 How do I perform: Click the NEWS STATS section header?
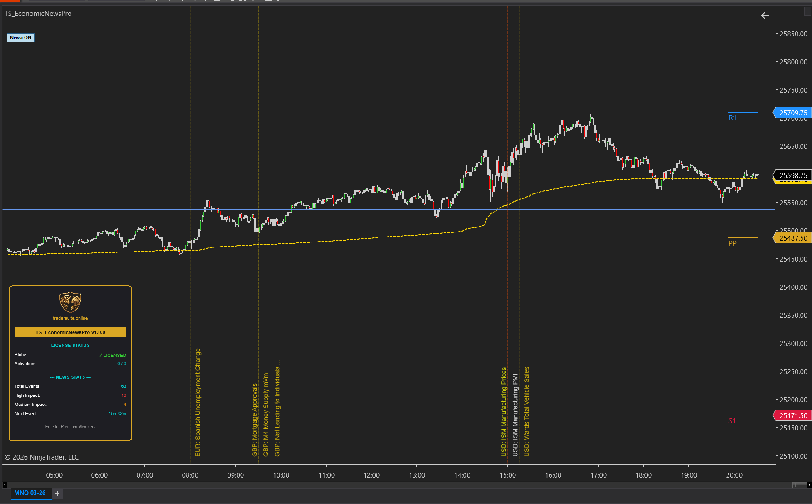[x=70, y=377]
